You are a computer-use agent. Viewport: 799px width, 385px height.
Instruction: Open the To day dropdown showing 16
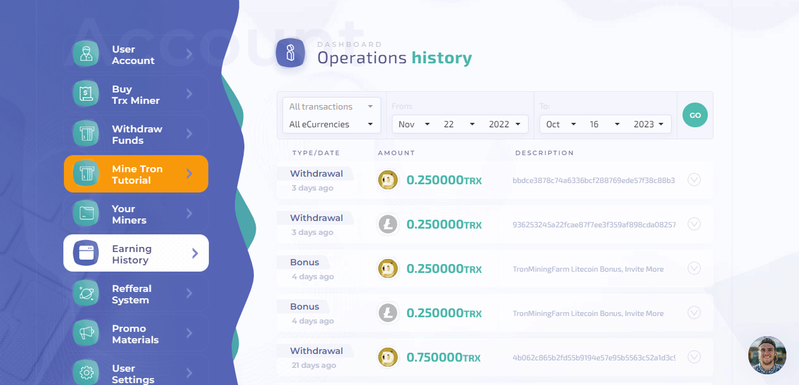(605, 124)
